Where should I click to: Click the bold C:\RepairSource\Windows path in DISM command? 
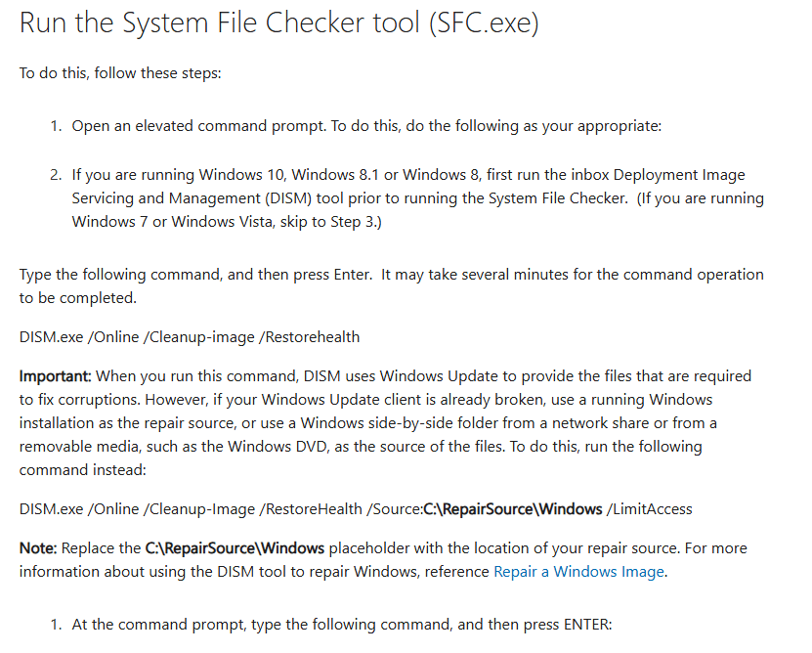(513, 509)
